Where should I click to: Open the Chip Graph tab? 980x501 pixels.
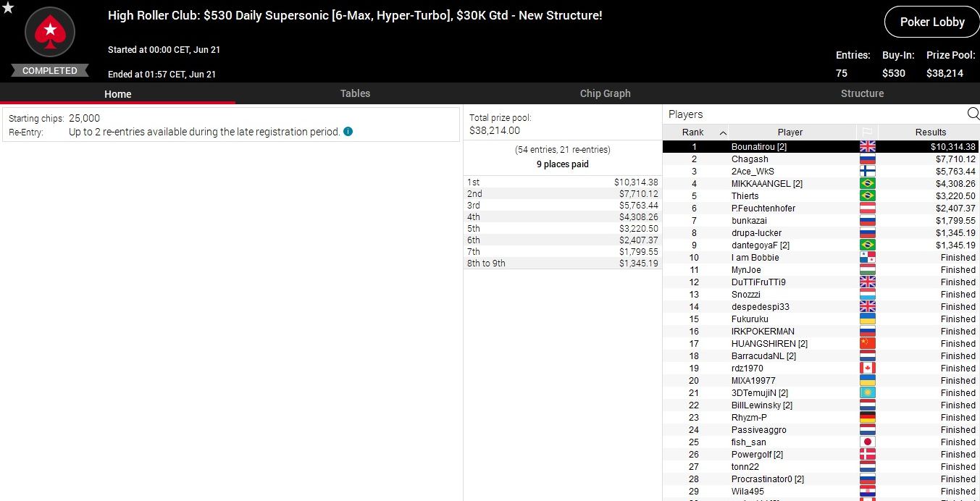[x=605, y=93]
